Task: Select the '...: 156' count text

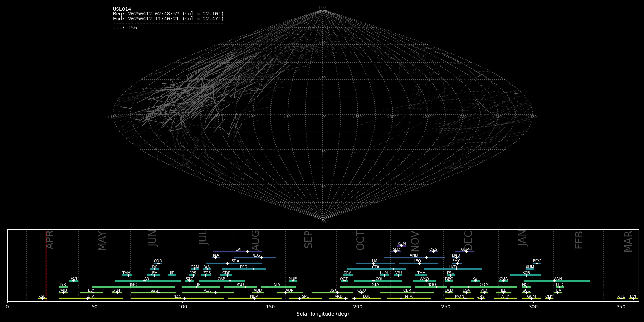Action: pyautogui.click(x=125, y=28)
